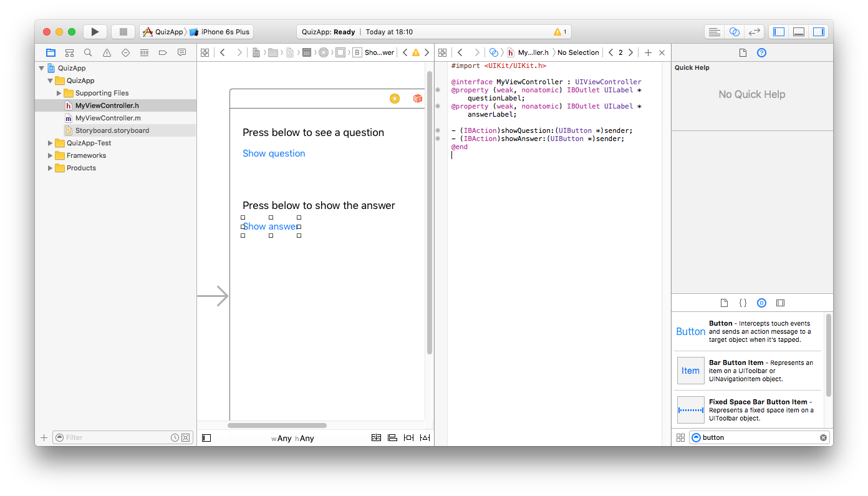This screenshot has width=868, height=496.
Task: Stop the running app with the Stop button
Action: (123, 32)
